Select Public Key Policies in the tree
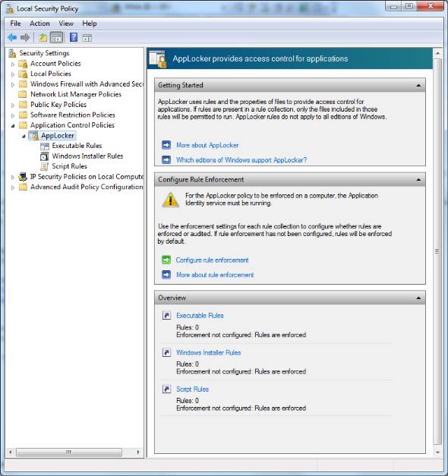448x476 pixels. (x=58, y=105)
